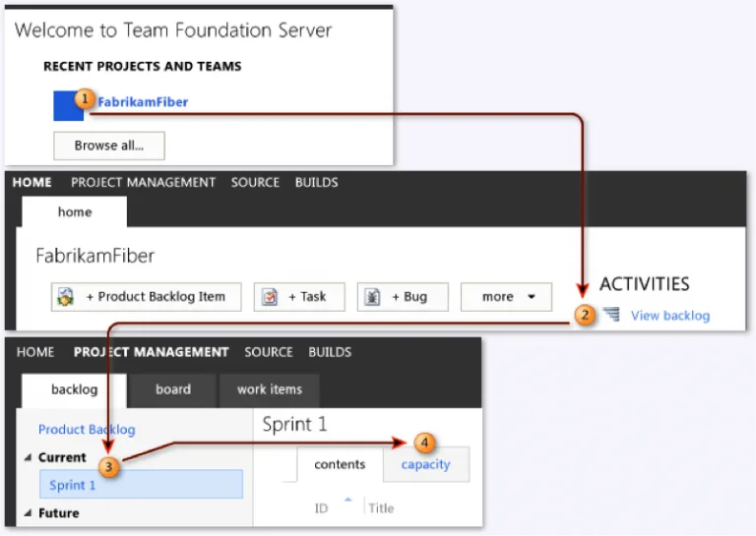The width and height of the screenshot is (756, 536).
Task: Select HOME in the middle panel navigation
Action: [32, 183]
